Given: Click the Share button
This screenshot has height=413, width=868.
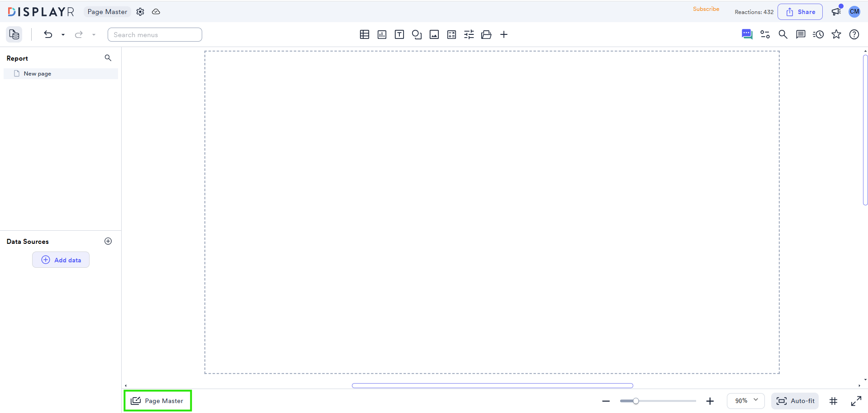Looking at the screenshot, I should tap(800, 12).
